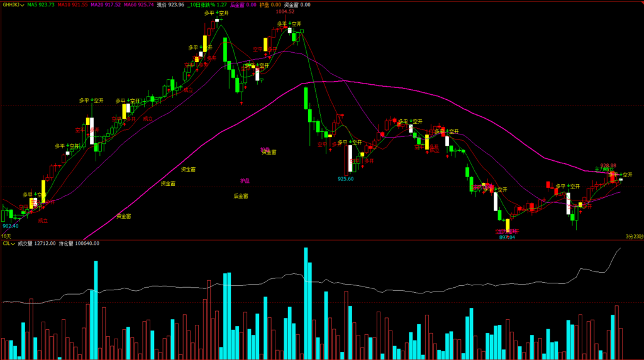Screen dimensions: 644x360
Task: Click the 持仓量 100640.00 open interest label
Action: tap(79, 243)
